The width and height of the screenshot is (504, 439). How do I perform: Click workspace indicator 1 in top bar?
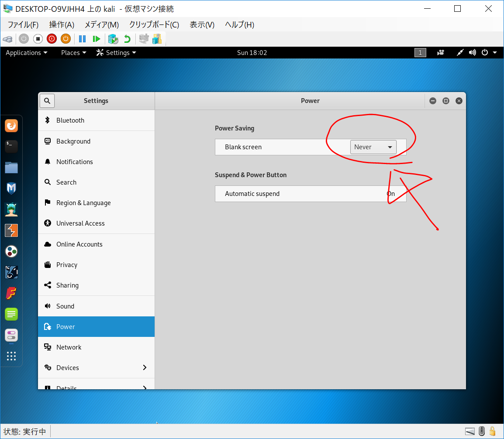420,53
